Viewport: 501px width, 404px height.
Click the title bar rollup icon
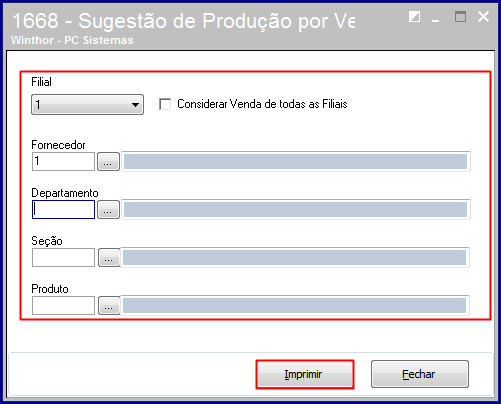click(x=414, y=17)
